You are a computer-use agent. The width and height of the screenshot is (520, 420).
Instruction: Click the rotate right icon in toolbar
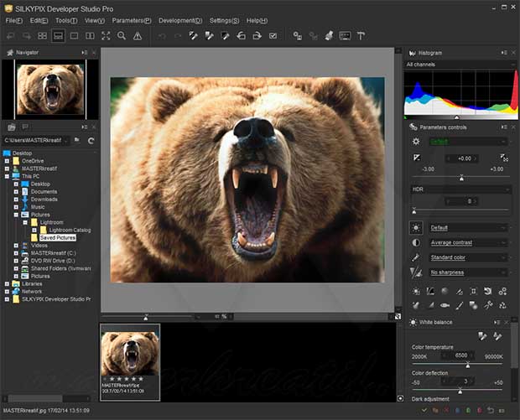257,36
